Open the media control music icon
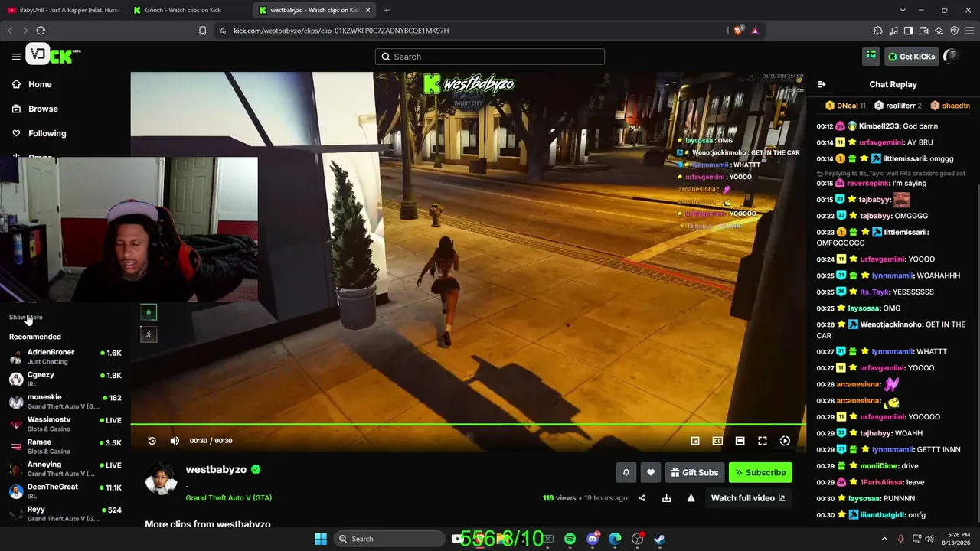 (893, 31)
